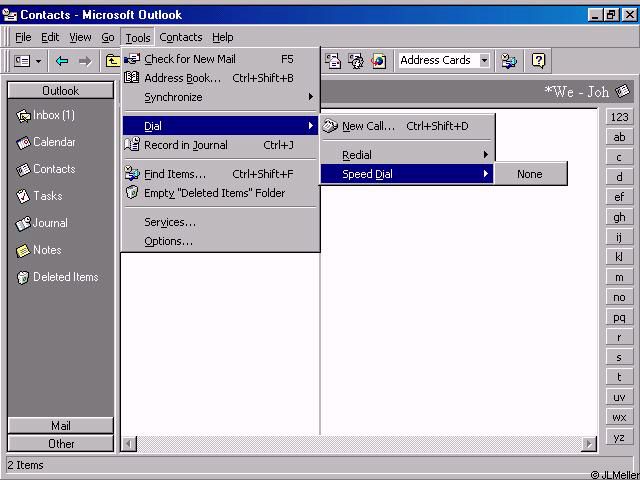The image size is (640, 480).
Task: Click the Outlook group button
Action: tap(60, 91)
